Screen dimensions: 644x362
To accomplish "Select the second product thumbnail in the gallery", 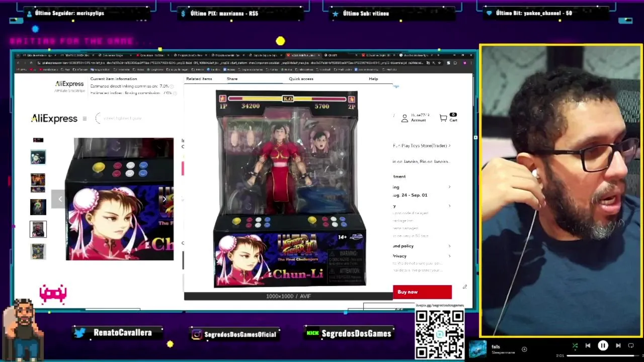I will tap(38, 157).
